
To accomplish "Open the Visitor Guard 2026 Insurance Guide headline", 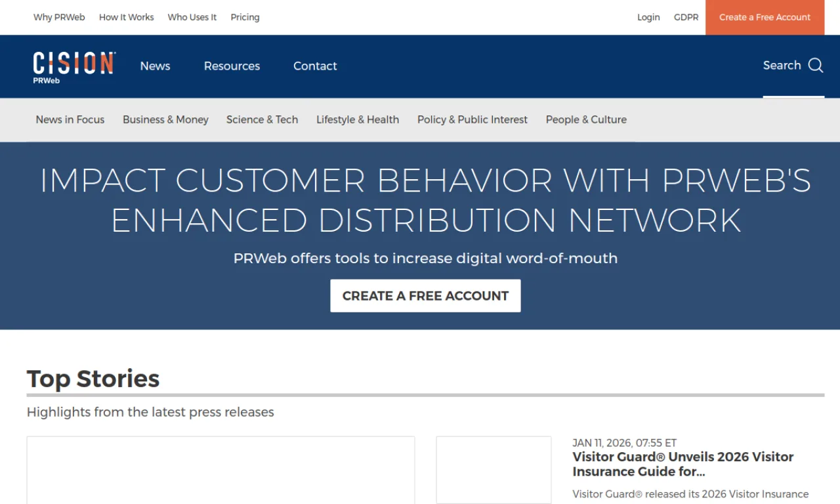I will point(683,464).
